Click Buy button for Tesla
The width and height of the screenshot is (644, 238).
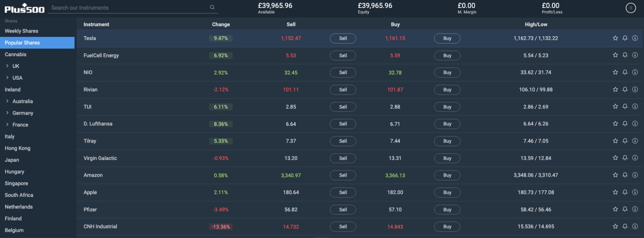[447, 38]
